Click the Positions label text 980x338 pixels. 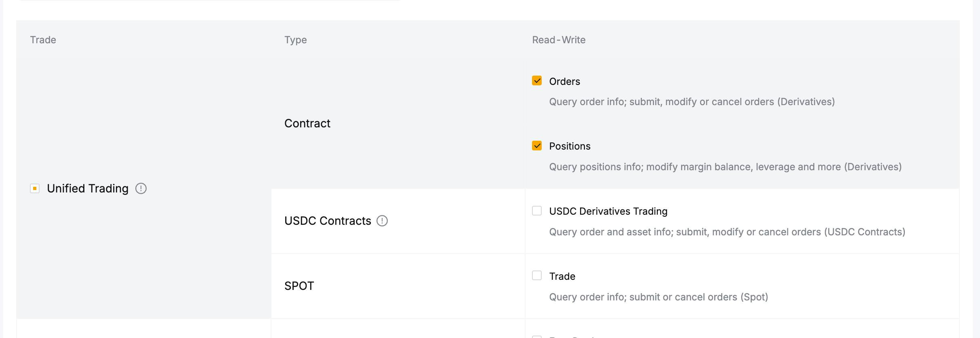[570, 146]
